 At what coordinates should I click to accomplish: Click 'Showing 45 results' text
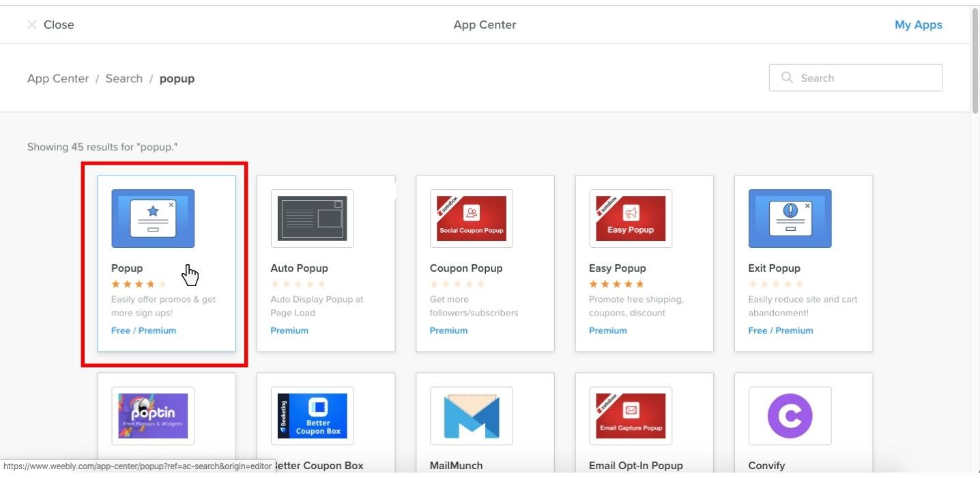point(102,147)
